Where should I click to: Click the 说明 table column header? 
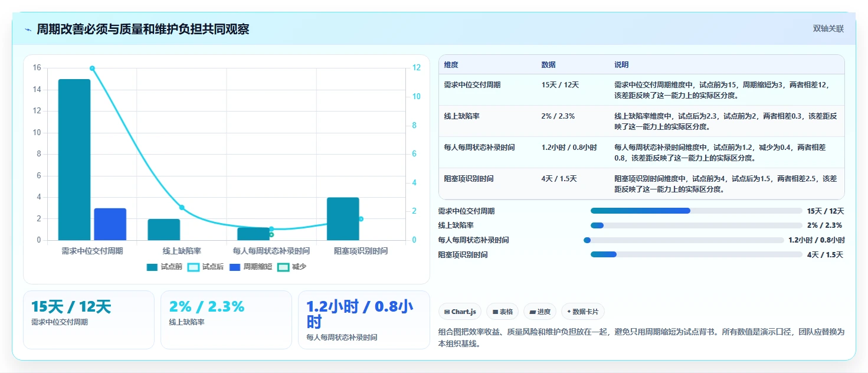click(x=621, y=65)
